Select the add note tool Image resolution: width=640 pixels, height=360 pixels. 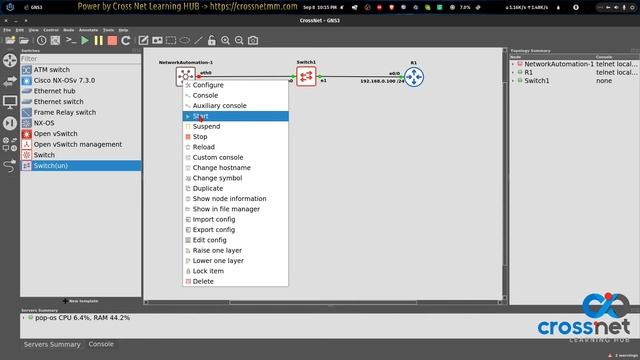pyautogui.click(x=143, y=40)
